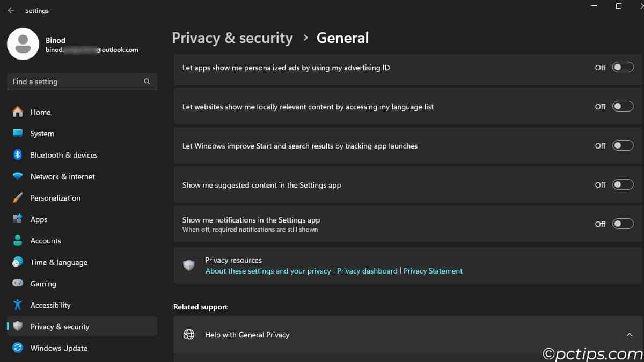
Task: Click the Windows Update sync icon
Action: 18,348
